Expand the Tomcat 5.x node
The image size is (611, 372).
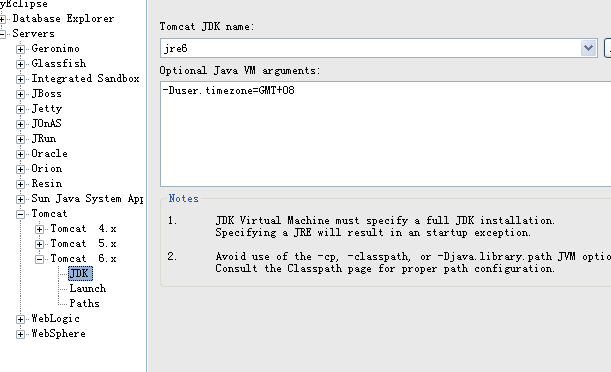pyautogui.click(x=39, y=244)
